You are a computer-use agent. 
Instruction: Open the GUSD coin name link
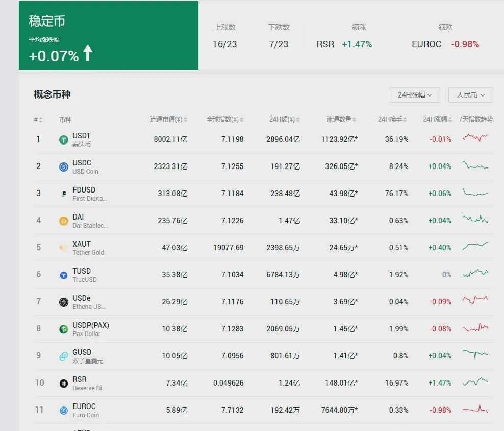click(82, 352)
